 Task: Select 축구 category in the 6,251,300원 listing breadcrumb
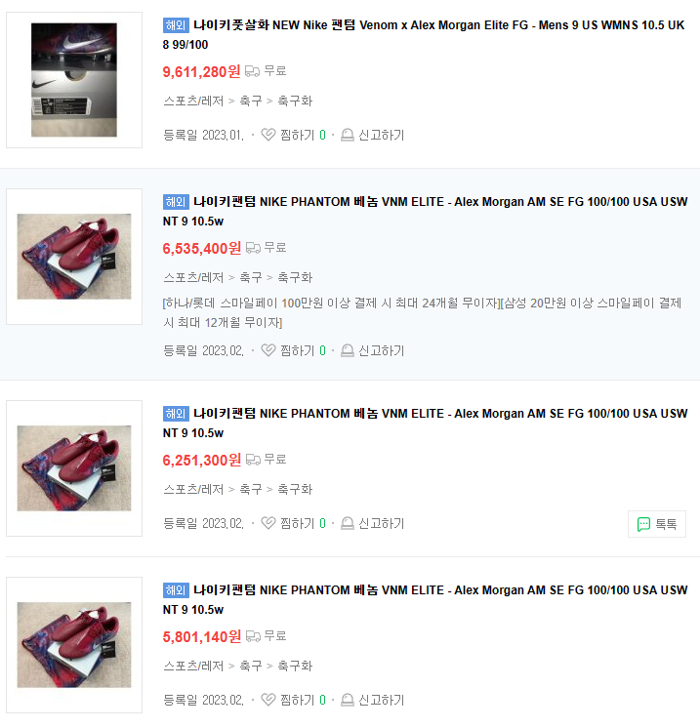[x=251, y=489]
